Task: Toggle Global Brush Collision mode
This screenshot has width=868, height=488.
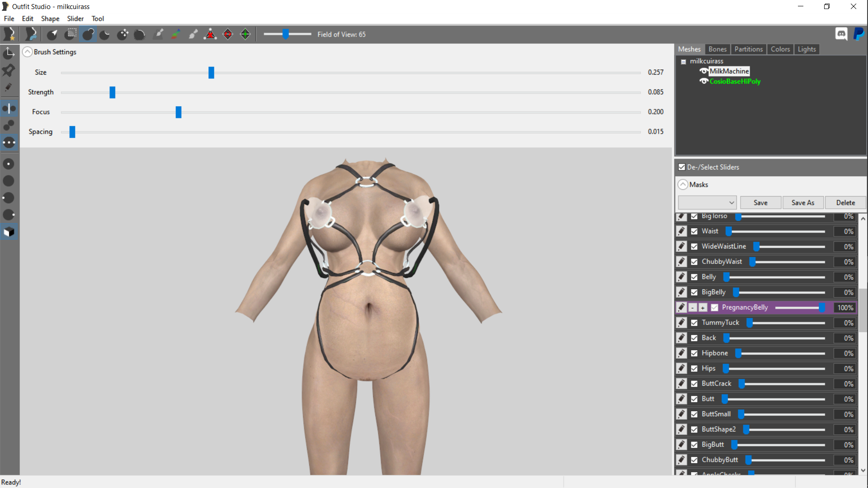Action: (9, 143)
